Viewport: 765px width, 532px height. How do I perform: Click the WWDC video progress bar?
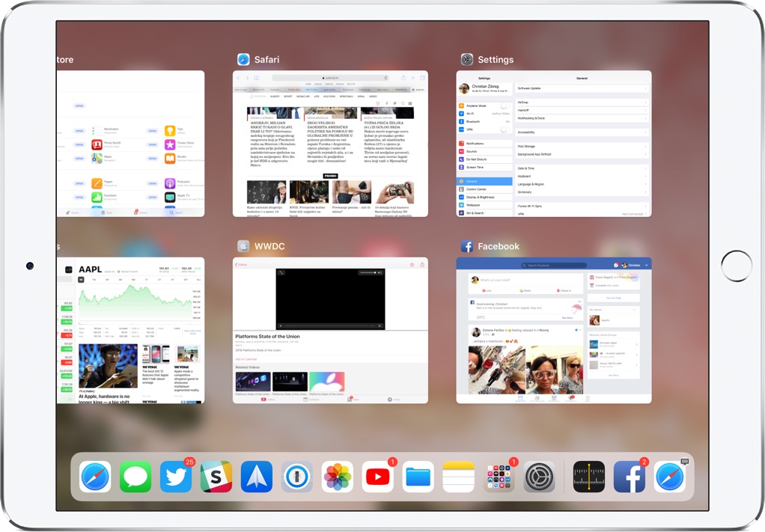pos(330,325)
